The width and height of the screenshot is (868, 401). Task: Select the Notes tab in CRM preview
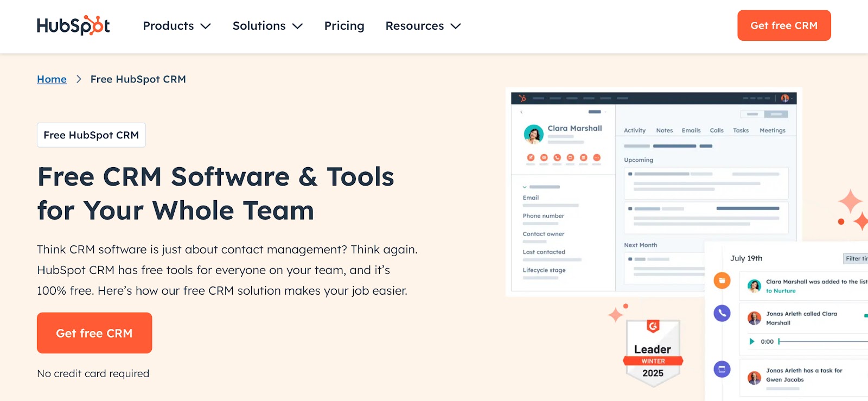coord(664,130)
